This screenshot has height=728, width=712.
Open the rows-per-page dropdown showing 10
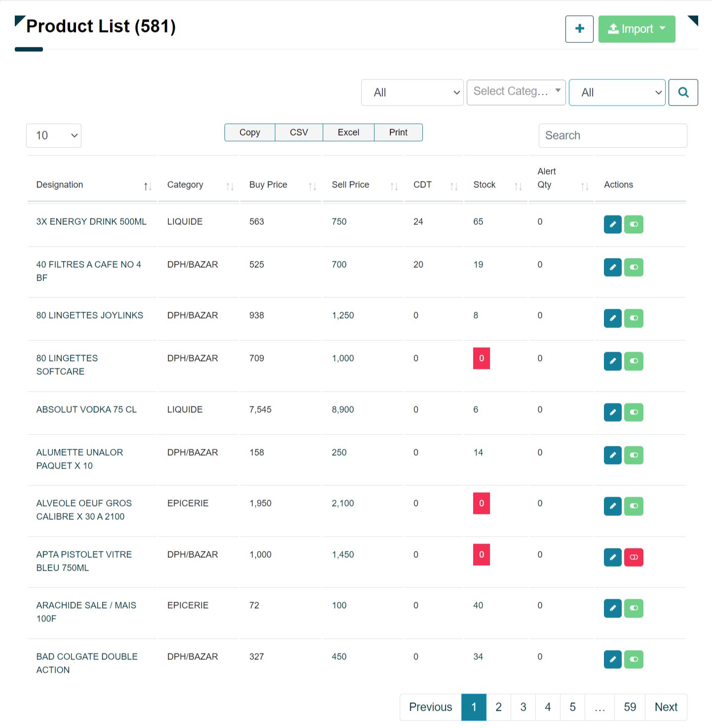(53, 136)
